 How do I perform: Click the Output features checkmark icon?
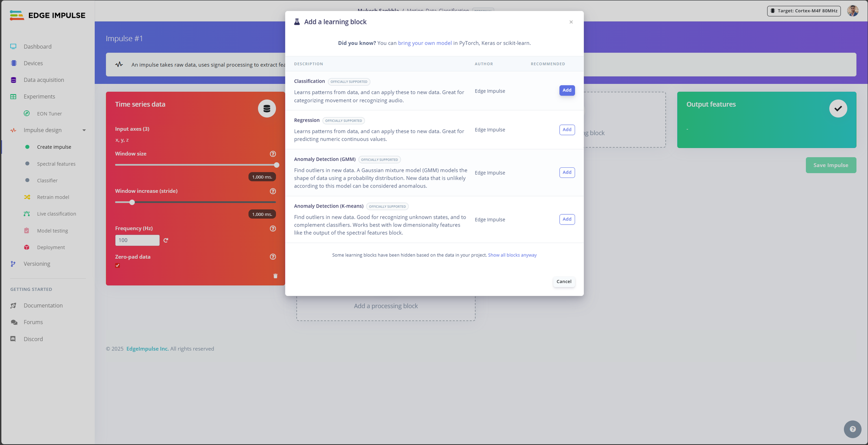click(838, 108)
